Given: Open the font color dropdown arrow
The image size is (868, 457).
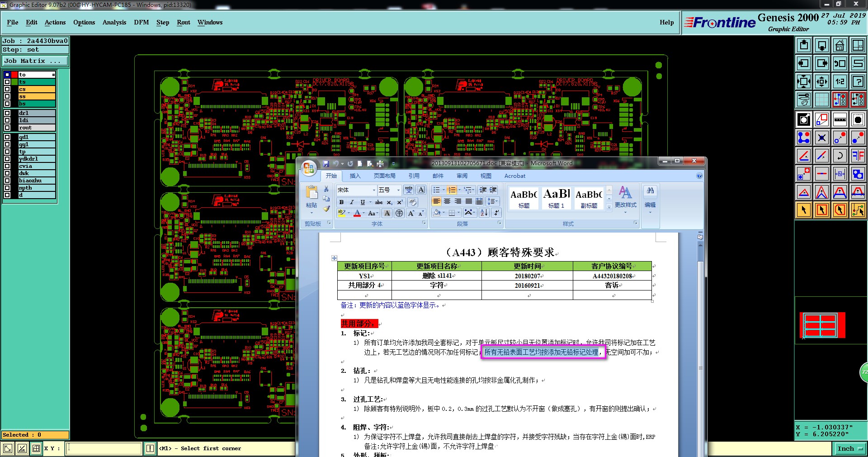Looking at the screenshot, I should (363, 213).
